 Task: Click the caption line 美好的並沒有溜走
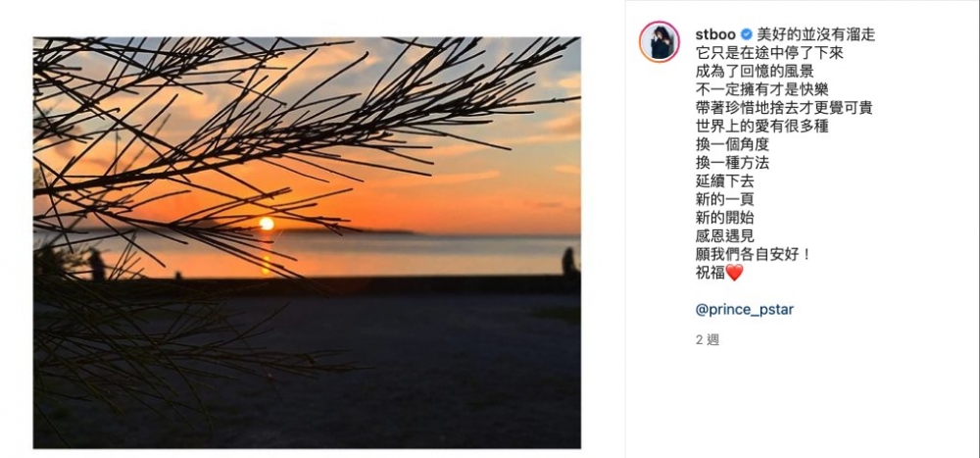pos(815,34)
